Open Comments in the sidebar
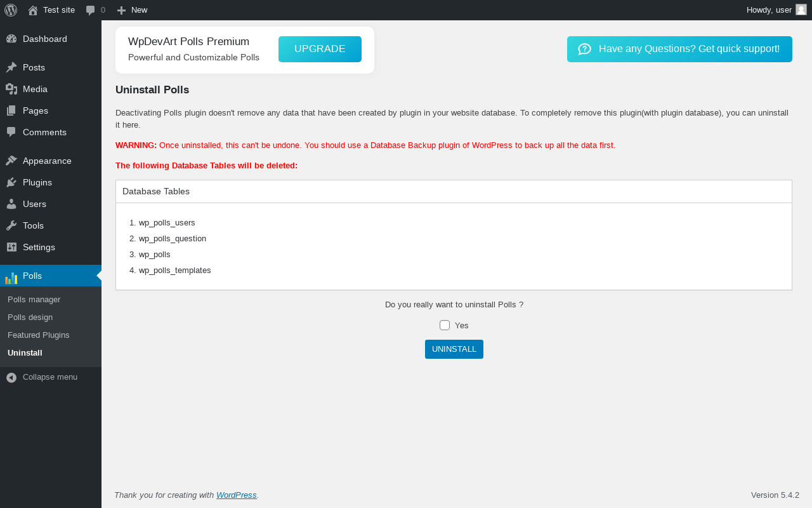This screenshot has height=508, width=812. coord(51,132)
